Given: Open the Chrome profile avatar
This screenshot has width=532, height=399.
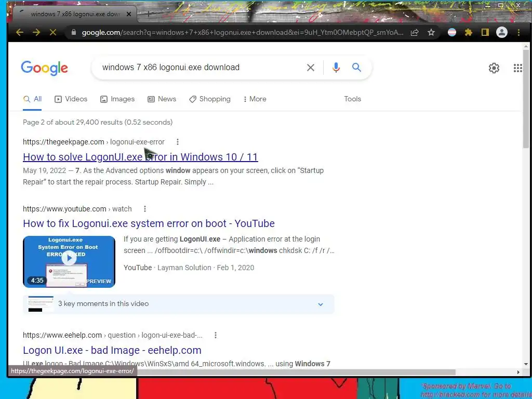Looking at the screenshot, I should tap(502, 33).
